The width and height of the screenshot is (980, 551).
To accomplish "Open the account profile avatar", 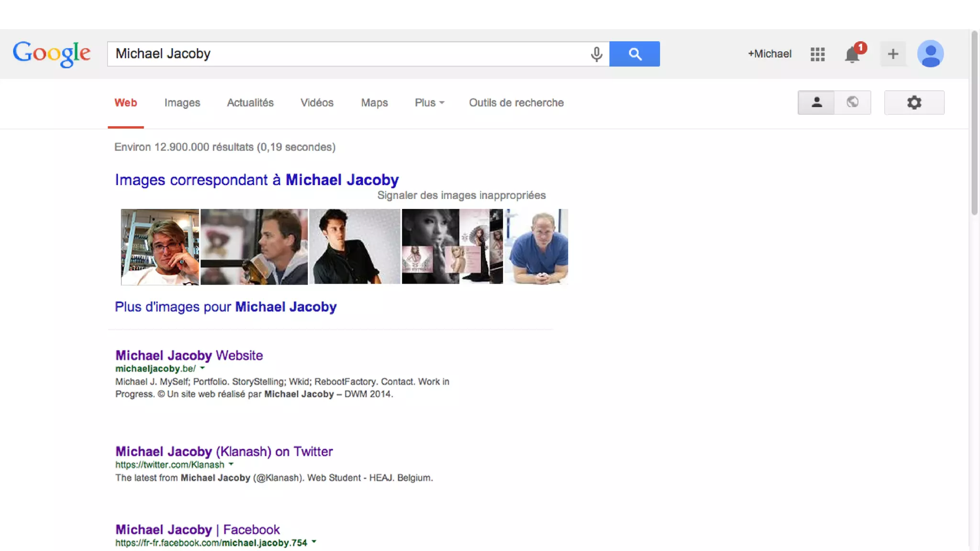I will 930,54.
